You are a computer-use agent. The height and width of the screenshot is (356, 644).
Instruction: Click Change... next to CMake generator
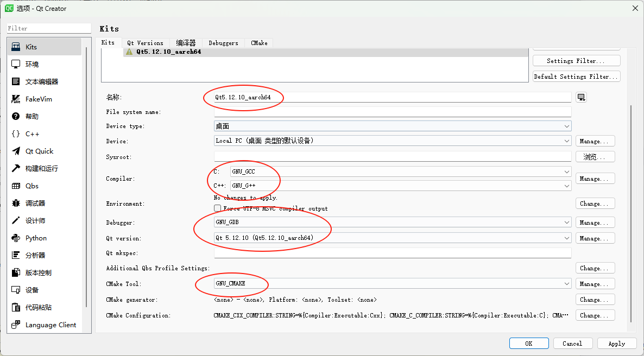click(595, 300)
